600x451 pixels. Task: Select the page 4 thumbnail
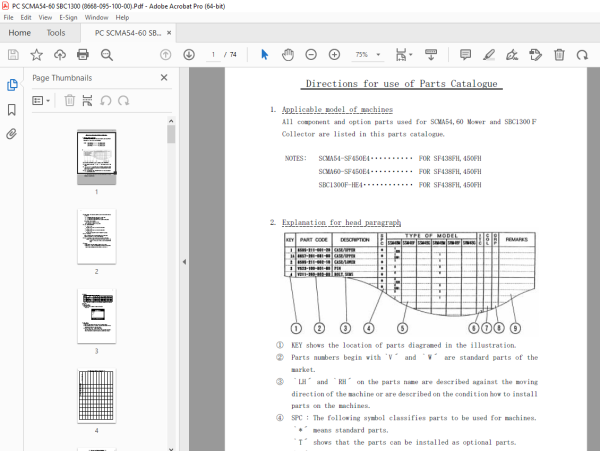(96, 396)
